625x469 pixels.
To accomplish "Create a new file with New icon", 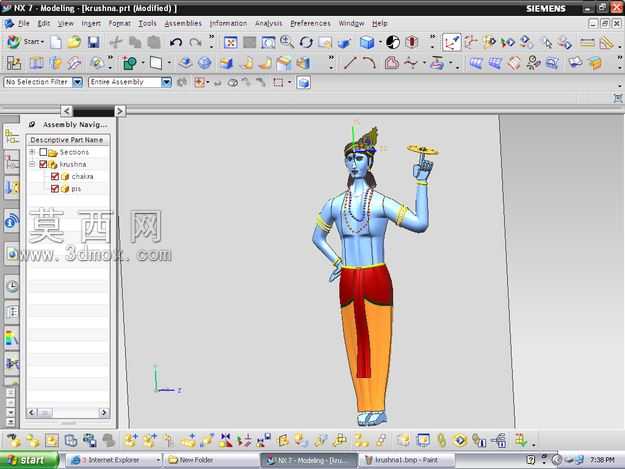I will pyautogui.click(x=56, y=42).
